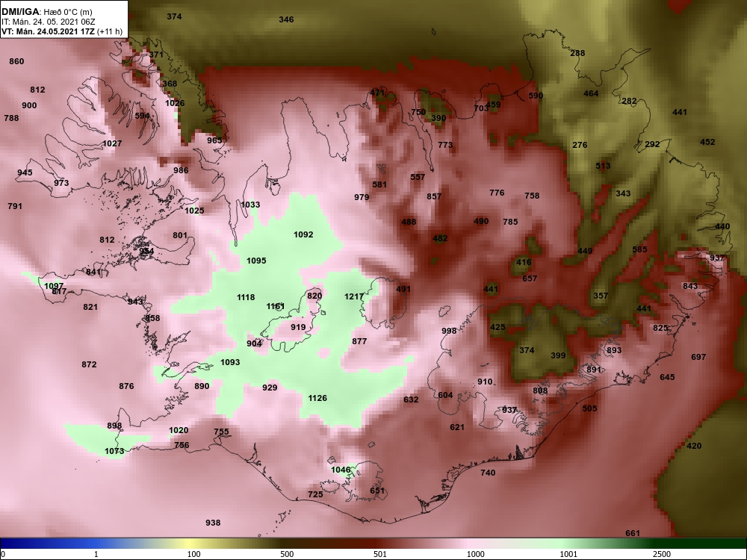
Task: Click the number 900 in the upper left
Action: click(x=29, y=105)
